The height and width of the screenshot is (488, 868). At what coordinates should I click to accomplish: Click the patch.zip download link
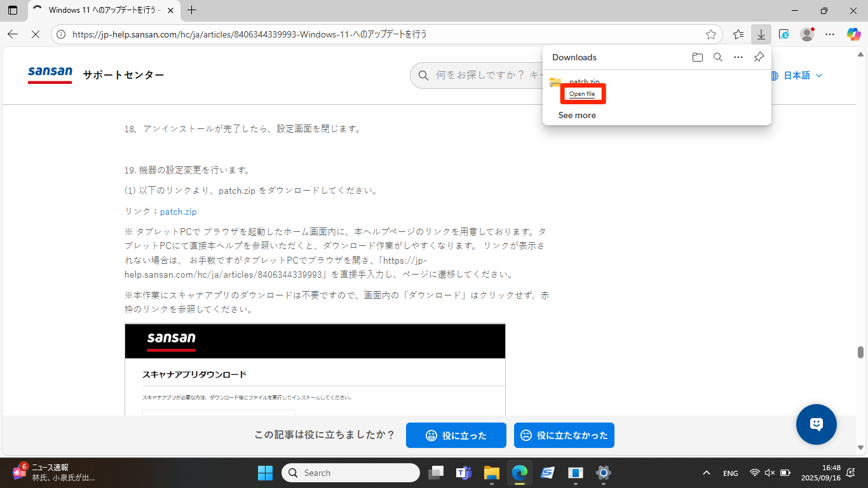(178, 212)
